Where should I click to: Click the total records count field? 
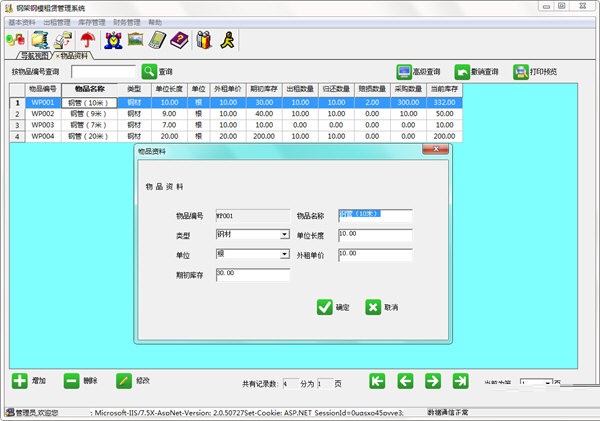pos(290,383)
